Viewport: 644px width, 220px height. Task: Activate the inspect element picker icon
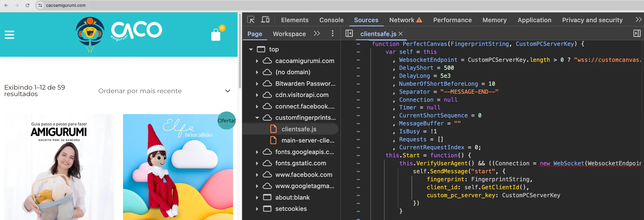[x=251, y=20]
